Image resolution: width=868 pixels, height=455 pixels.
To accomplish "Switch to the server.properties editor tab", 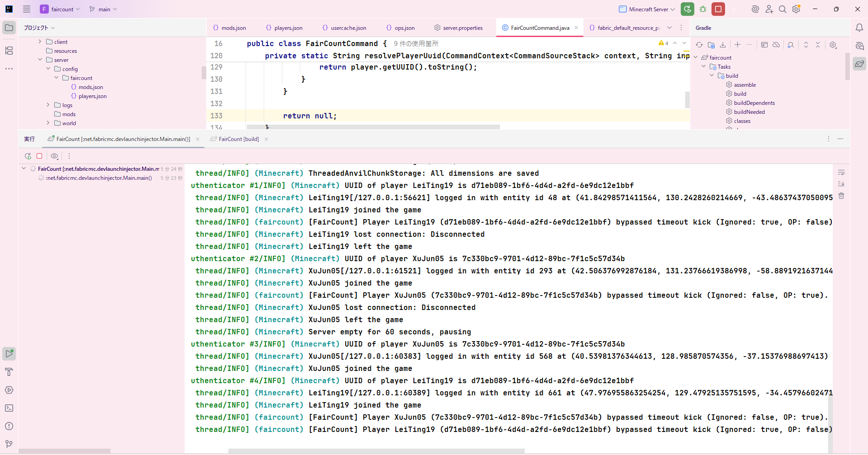I will point(458,28).
